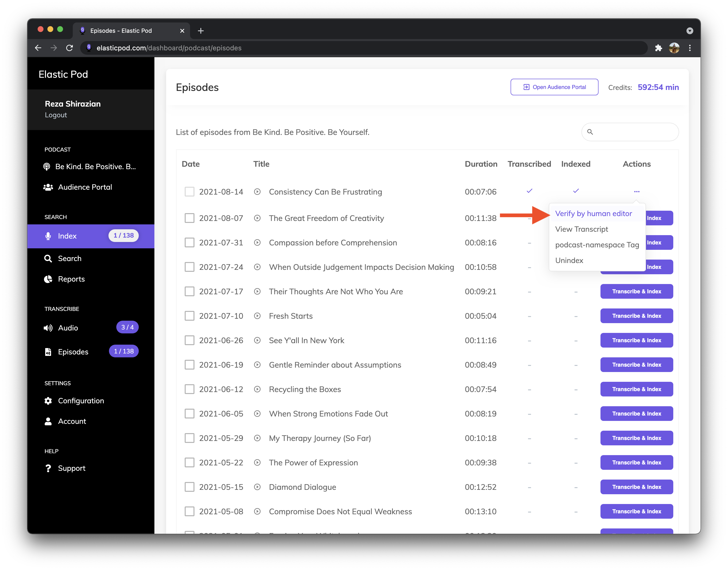This screenshot has height=570, width=728.
Task: Open the Reports sidebar item
Action: click(x=65, y=279)
